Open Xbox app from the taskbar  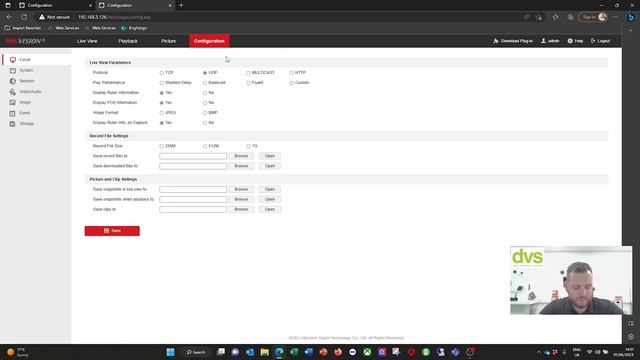[x=367, y=352]
